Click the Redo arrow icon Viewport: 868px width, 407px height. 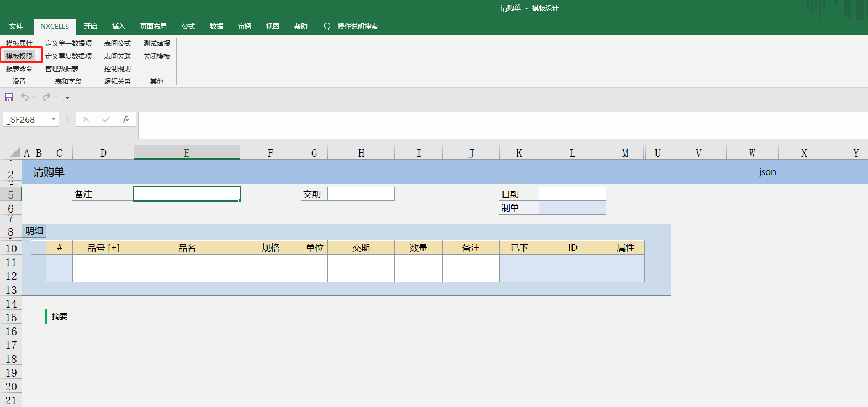point(46,97)
